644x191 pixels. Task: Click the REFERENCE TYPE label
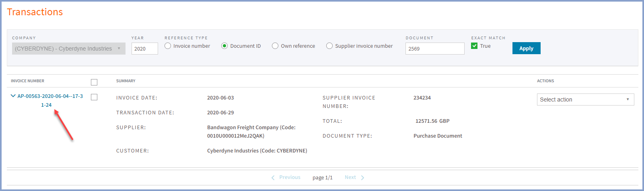pos(186,38)
